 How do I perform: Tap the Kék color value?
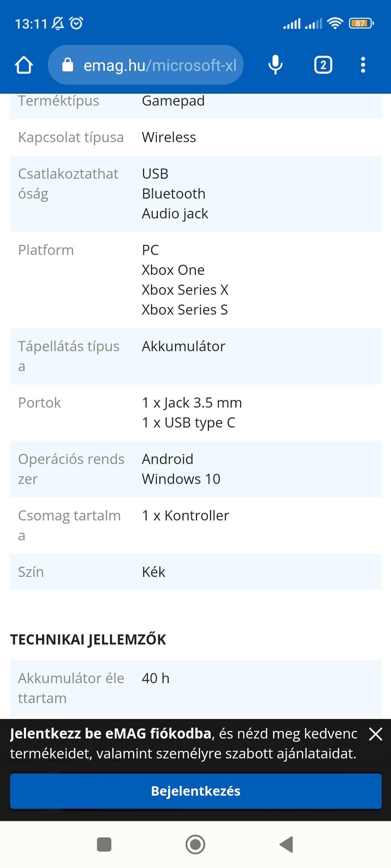[153, 572]
